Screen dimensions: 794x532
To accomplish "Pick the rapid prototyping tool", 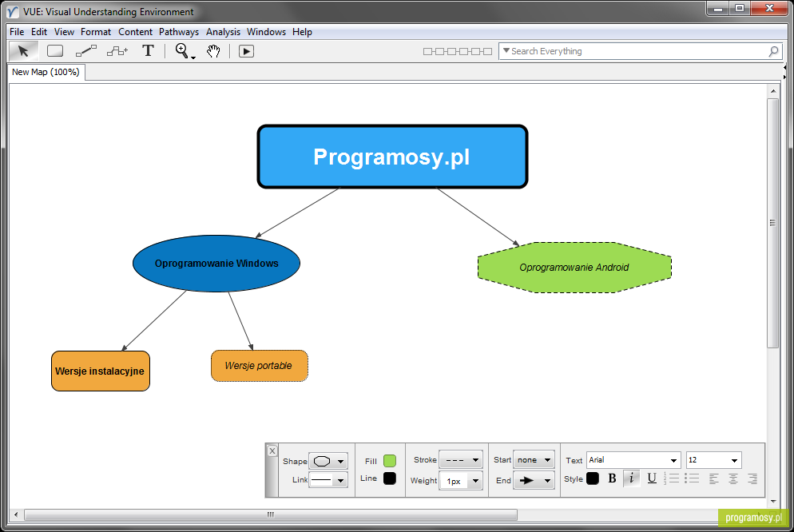I will point(117,51).
